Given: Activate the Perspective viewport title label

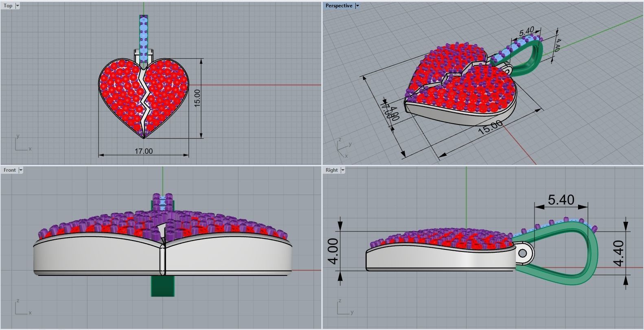Looking at the screenshot, I should [339, 6].
